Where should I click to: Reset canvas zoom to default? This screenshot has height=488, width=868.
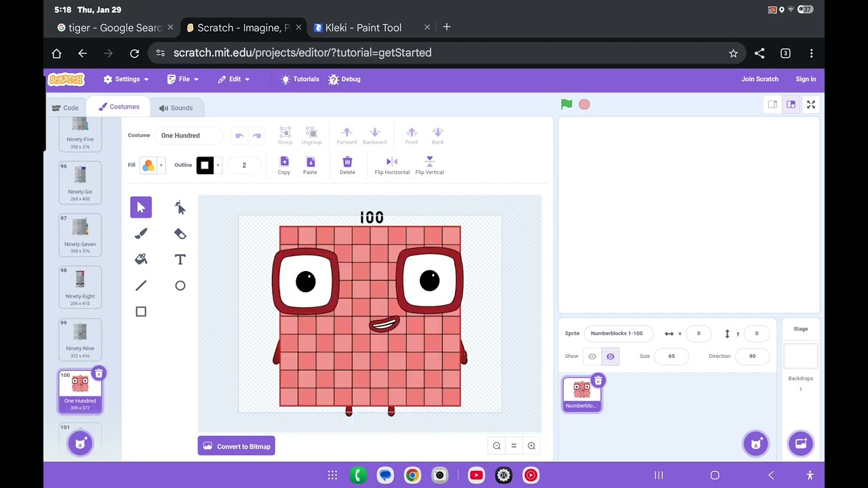(x=514, y=445)
